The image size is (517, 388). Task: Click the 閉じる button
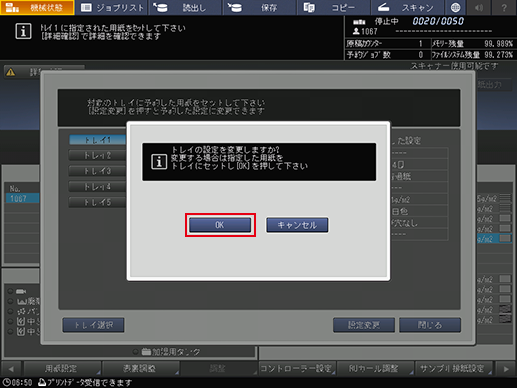click(x=430, y=325)
